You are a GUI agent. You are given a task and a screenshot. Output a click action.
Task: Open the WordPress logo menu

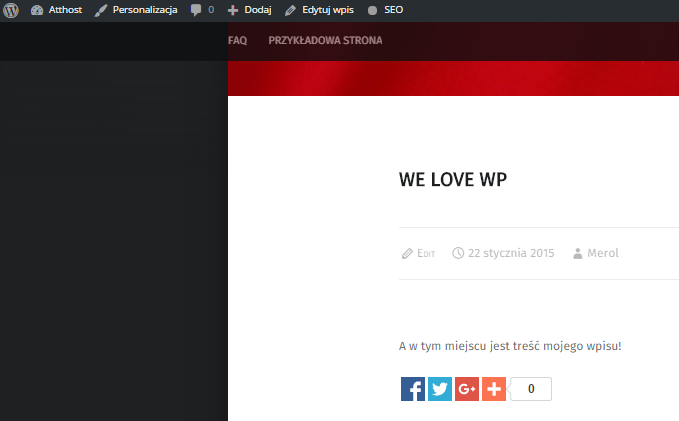point(11,10)
